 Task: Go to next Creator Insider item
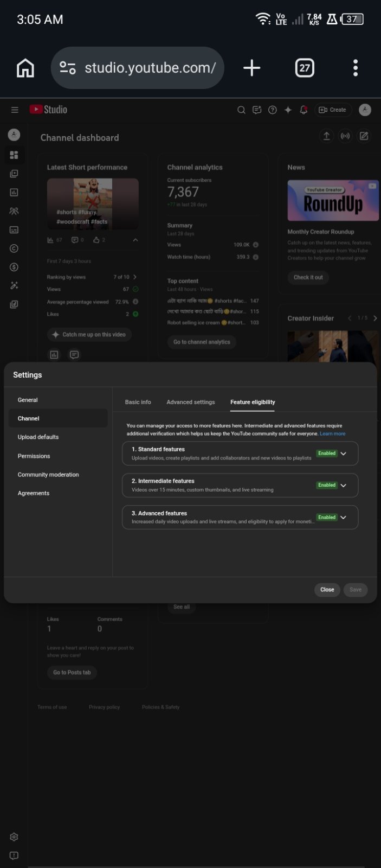[375, 318]
